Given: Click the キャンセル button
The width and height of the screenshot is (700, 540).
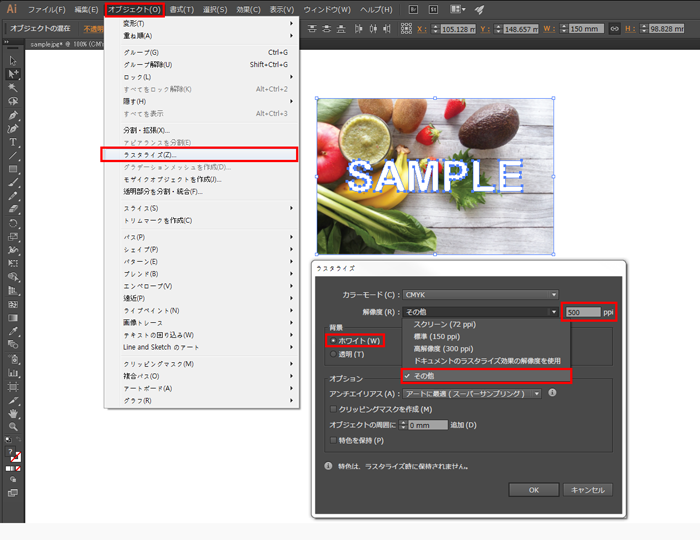Looking at the screenshot, I should [588, 490].
